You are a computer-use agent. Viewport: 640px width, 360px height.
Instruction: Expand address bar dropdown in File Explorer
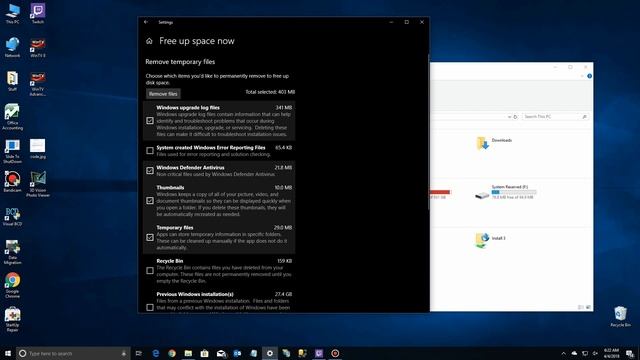pos(509,117)
